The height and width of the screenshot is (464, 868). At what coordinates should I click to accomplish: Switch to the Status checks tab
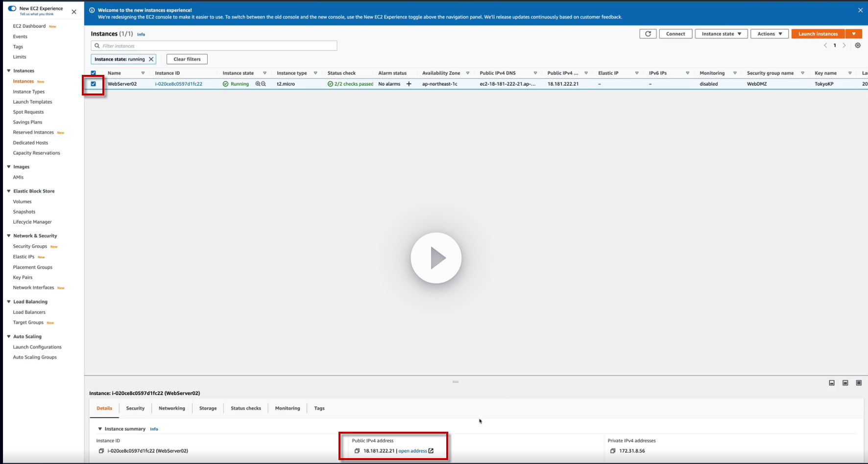246,408
